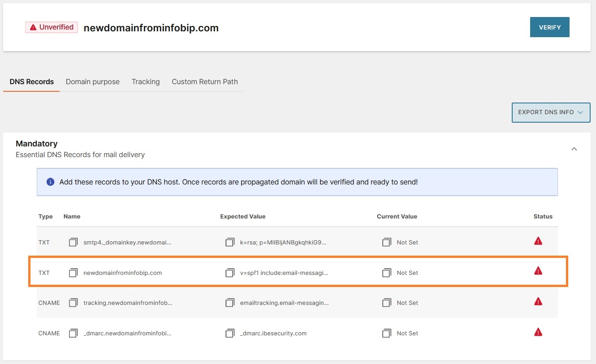Click the Mandatory section title
The width and height of the screenshot is (596, 364).
[x=36, y=144]
